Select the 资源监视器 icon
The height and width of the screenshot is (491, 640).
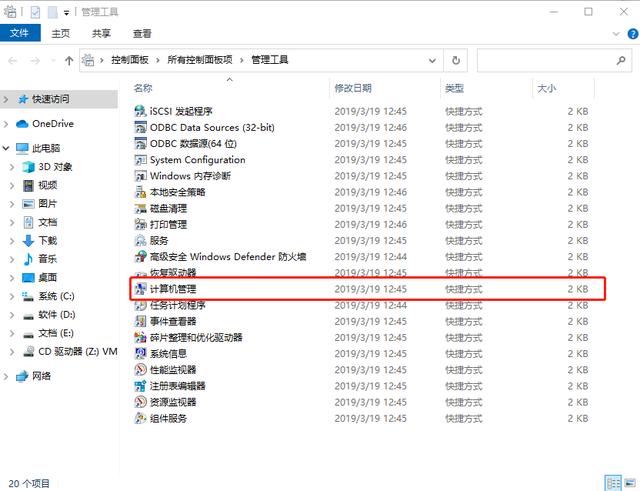pos(140,402)
